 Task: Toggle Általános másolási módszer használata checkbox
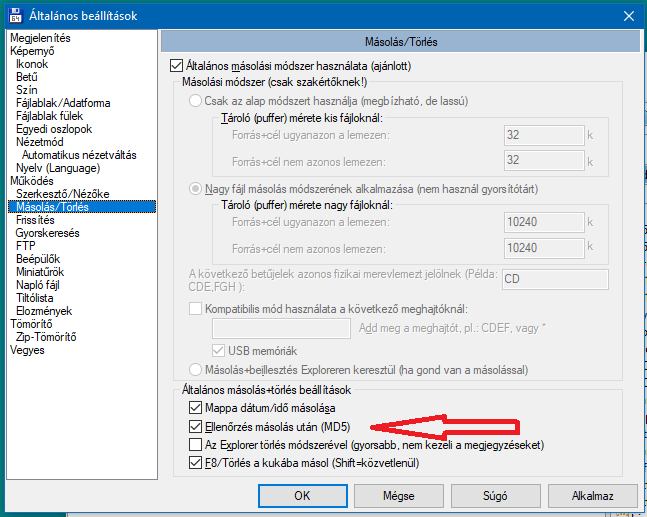click(178, 66)
